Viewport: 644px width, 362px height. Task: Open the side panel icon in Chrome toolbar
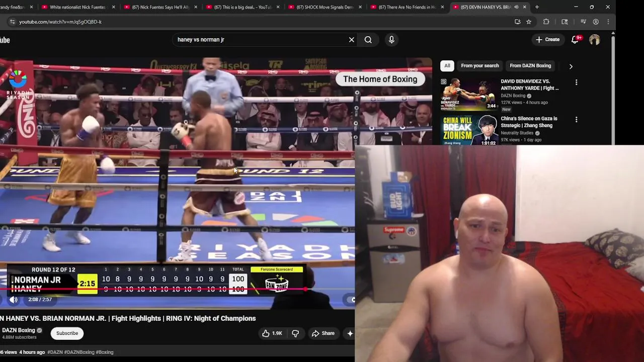point(565,22)
